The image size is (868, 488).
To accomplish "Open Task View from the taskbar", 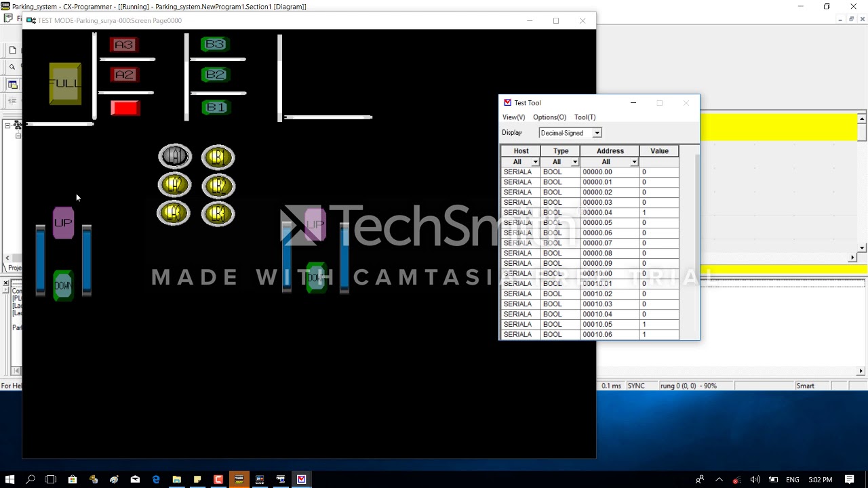I will [x=51, y=480].
